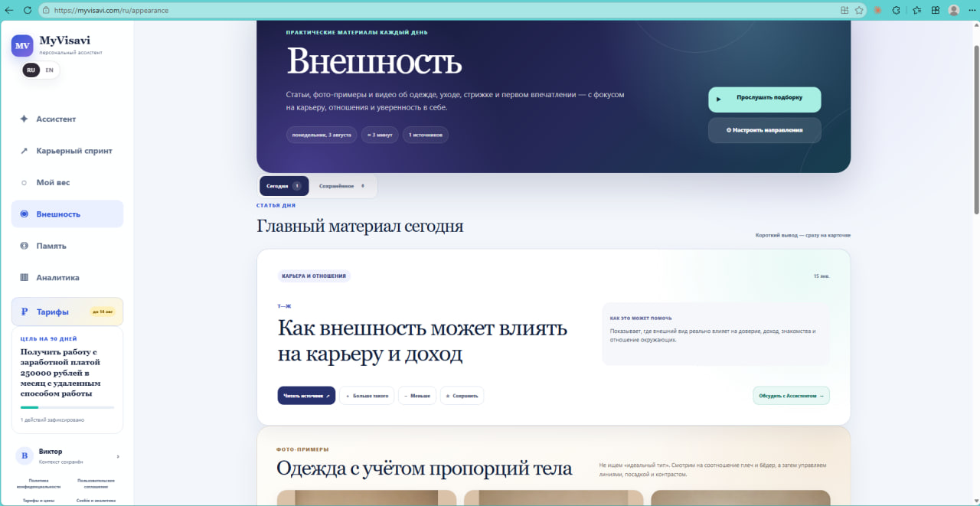Open article 'Как внешность может влиять' title

pyautogui.click(x=423, y=341)
